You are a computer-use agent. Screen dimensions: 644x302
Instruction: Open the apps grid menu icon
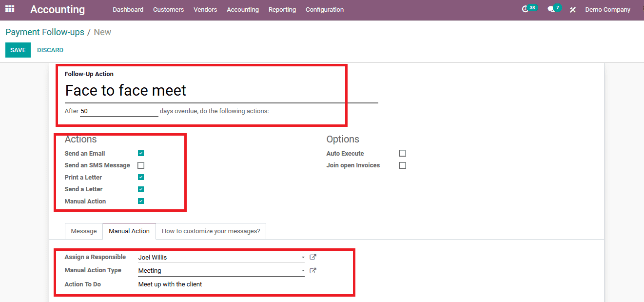[10, 9]
